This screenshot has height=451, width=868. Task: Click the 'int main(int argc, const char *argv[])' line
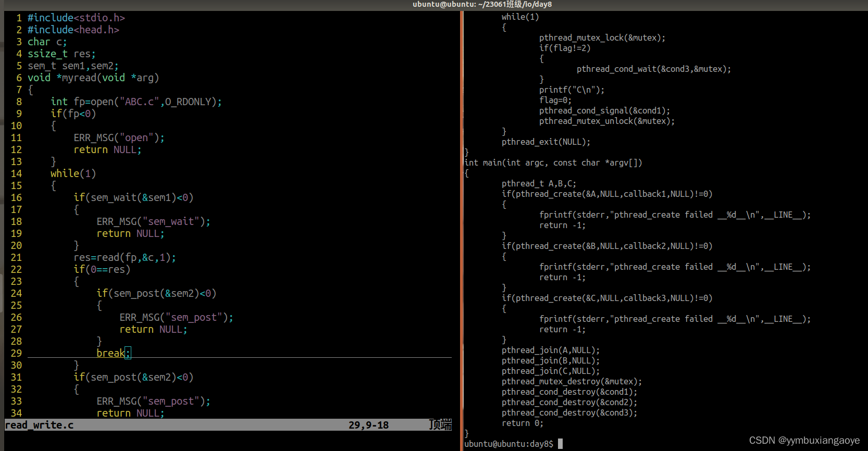tap(553, 162)
